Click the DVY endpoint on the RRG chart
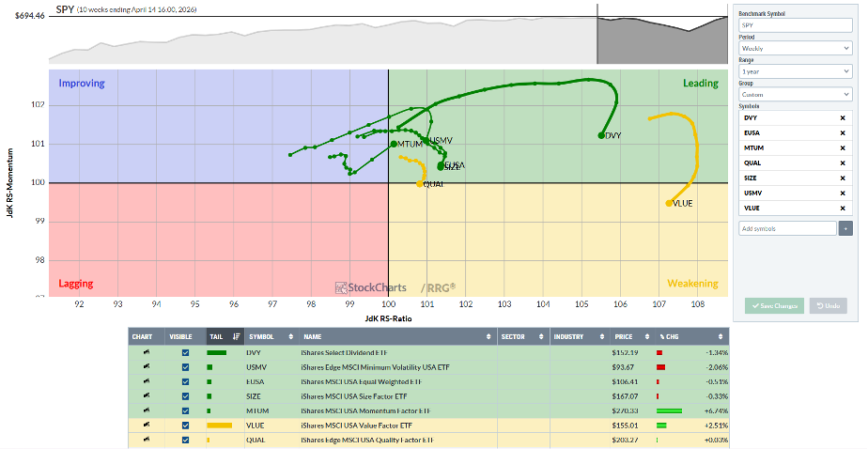 point(601,135)
